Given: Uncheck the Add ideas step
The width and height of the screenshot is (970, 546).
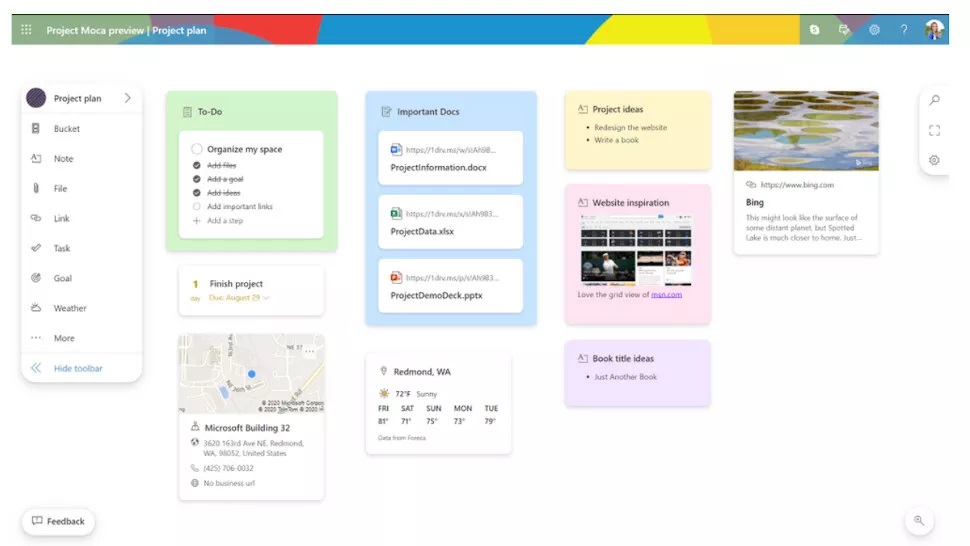Looking at the screenshot, I should (197, 193).
